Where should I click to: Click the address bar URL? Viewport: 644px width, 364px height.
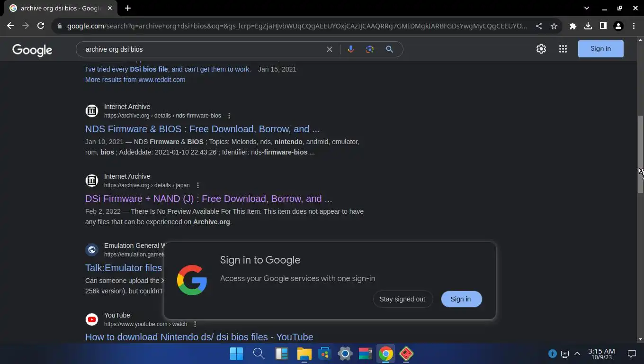click(x=296, y=26)
